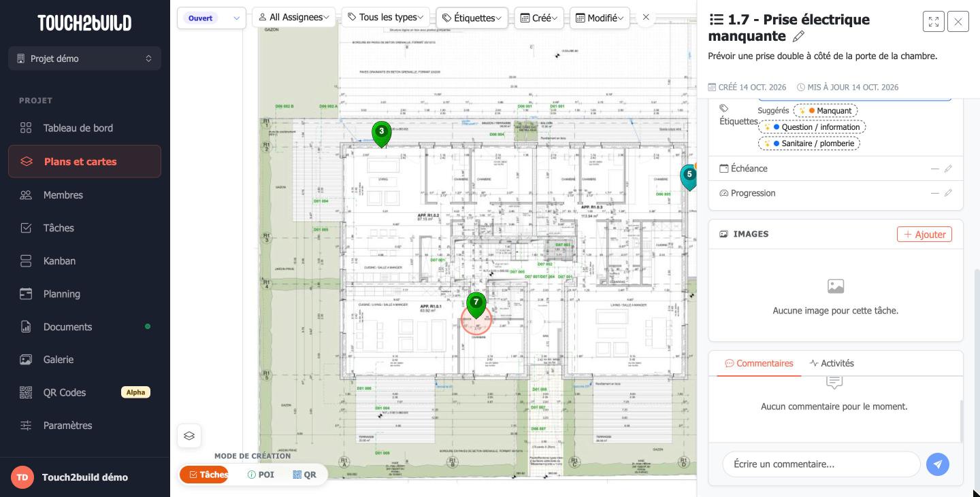This screenshot has height=497, width=980.
Task: Click the Paramètres sliders icon
Action: [x=26, y=426]
